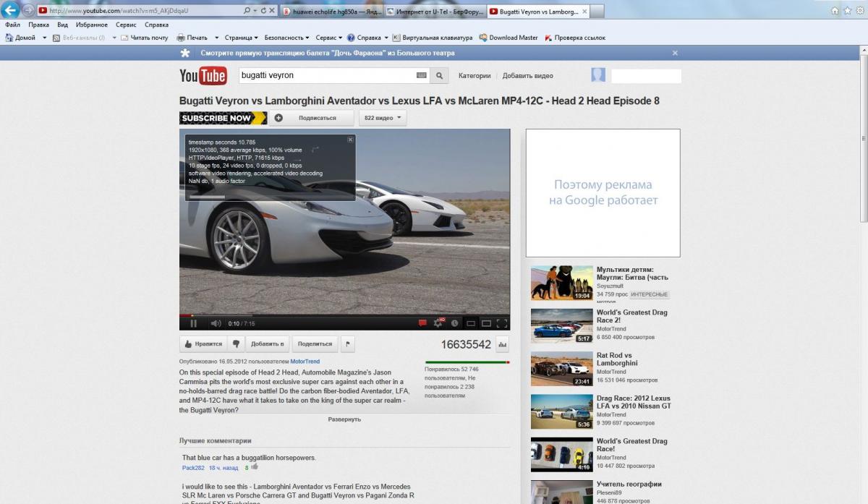Click the YouTube search magnifier button
The image size is (868, 504).
440,75
